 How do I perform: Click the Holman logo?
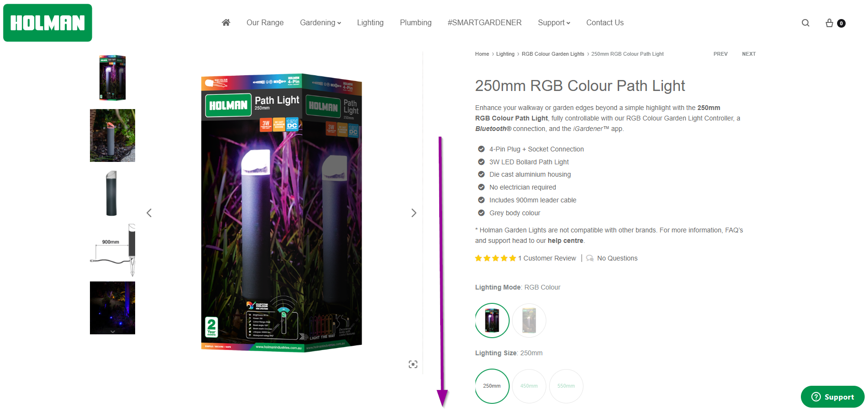[x=48, y=23]
